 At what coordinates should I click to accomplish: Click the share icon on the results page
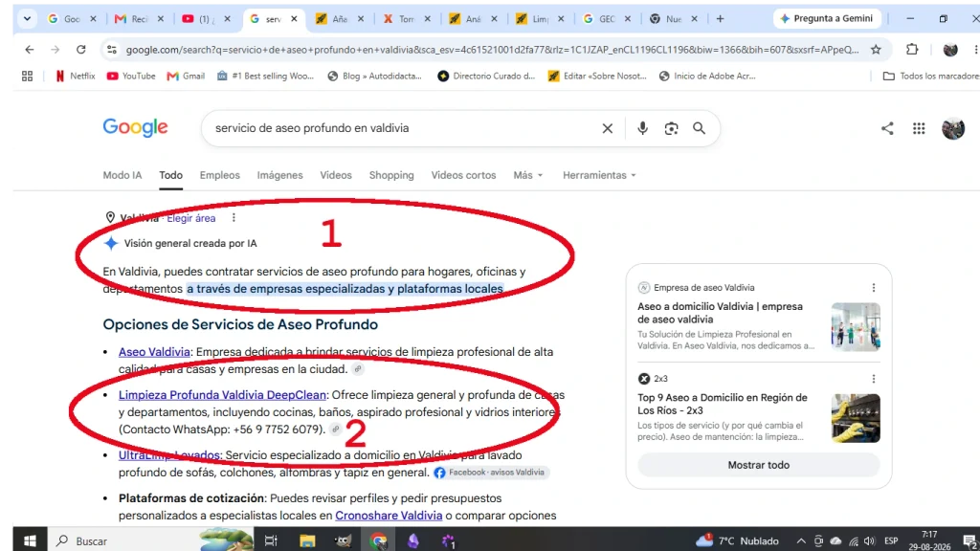pyautogui.click(x=887, y=128)
